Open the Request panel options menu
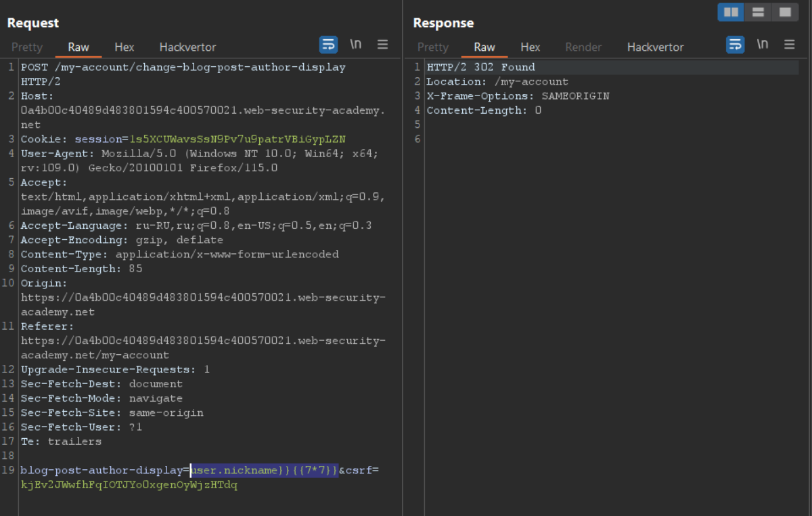Viewport: 812px width, 516px height. tap(382, 45)
